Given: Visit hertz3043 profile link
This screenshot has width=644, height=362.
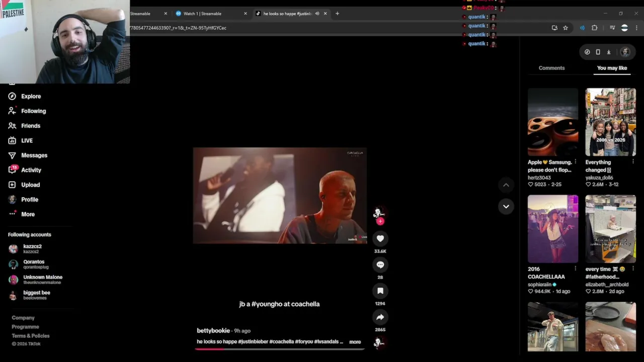Looking at the screenshot, I should coord(539,177).
